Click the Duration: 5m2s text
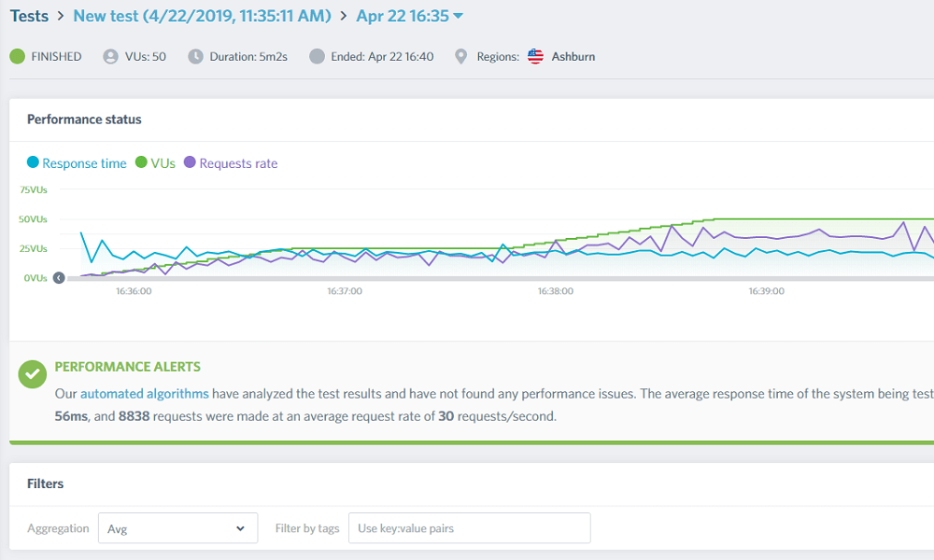 pos(248,57)
